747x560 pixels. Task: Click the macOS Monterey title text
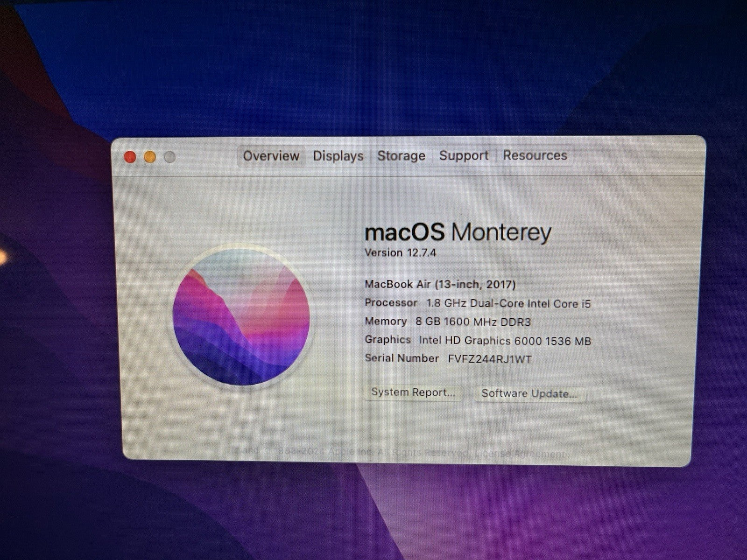coord(458,232)
